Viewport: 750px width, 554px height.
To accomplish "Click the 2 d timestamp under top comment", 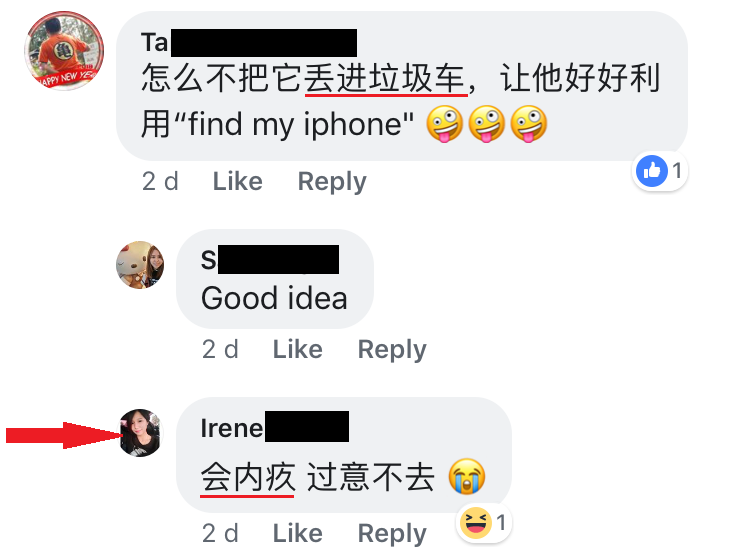I will tap(160, 181).
